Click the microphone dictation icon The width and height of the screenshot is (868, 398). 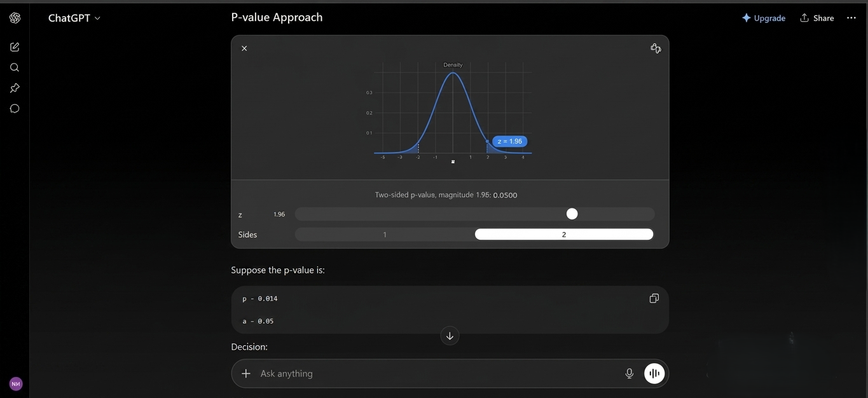click(630, 373)
